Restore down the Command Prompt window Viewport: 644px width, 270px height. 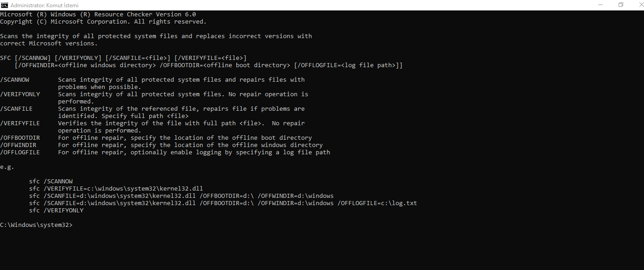click(621, 5)
